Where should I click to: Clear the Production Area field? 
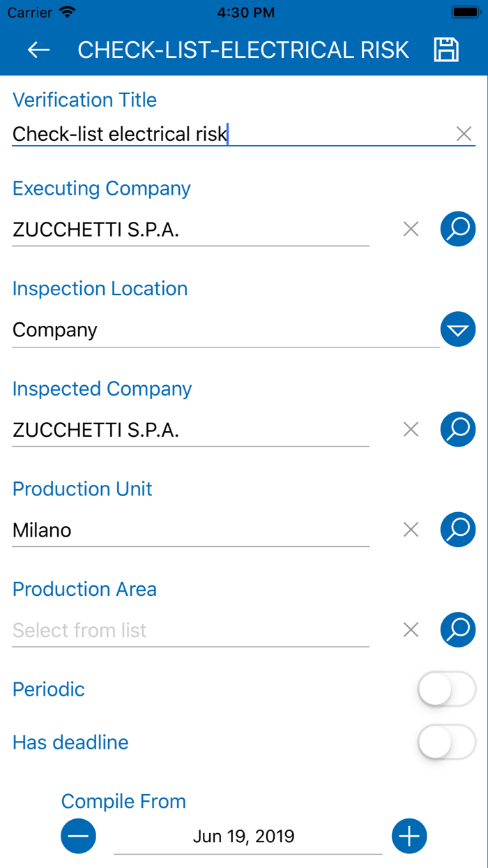(411, 629)
